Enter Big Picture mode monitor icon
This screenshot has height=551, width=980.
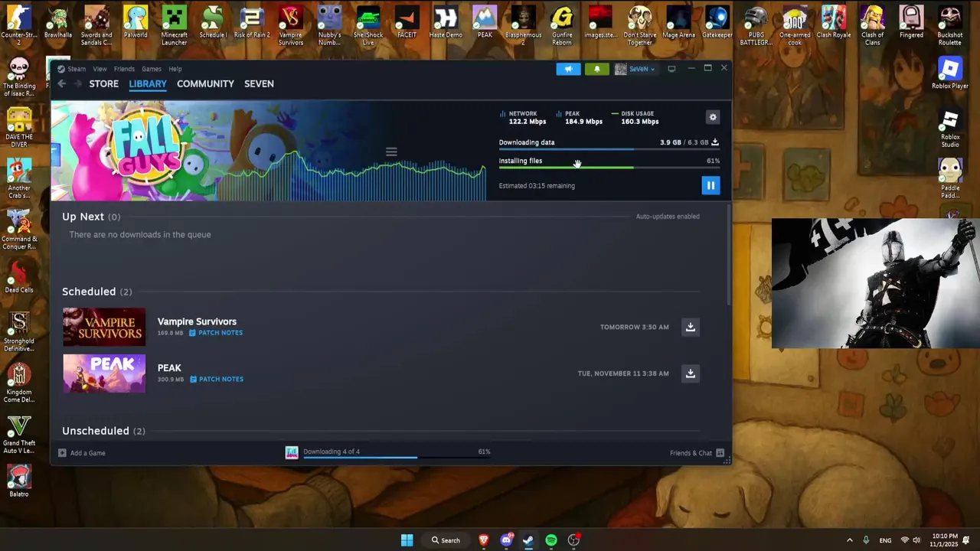[671, 69]
